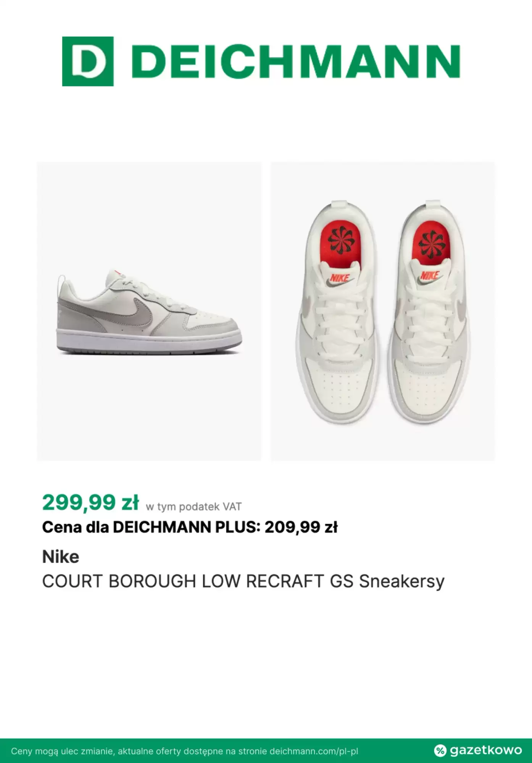Click the green Deichmann D logo square
Image resolution: width=532 pixels, height=763 pixels.
click(88, 61)
